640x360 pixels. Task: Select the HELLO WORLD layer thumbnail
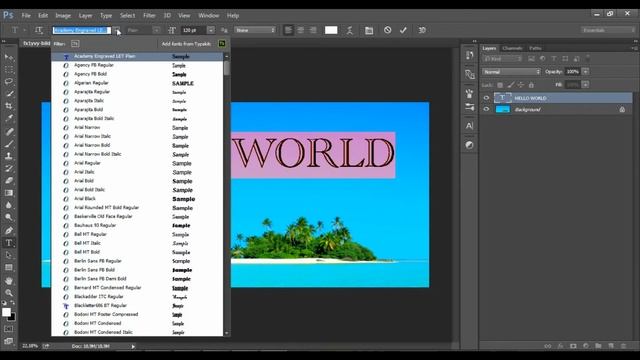pyautogui.click(x=502, y=98)
